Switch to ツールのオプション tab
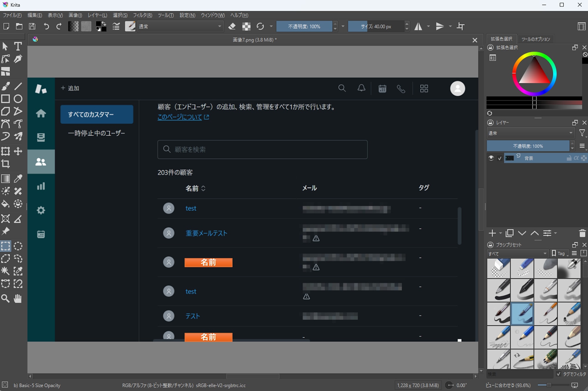The image size is (588, 391). [x=535, y=39]
